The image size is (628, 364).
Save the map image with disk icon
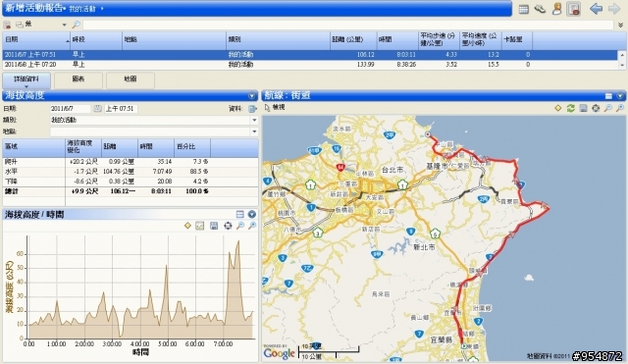[583, 108]
